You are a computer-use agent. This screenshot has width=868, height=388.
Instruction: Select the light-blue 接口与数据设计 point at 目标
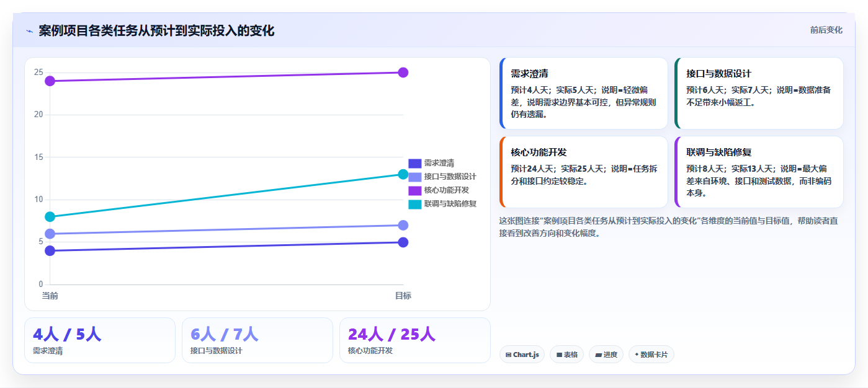(403, 225)
